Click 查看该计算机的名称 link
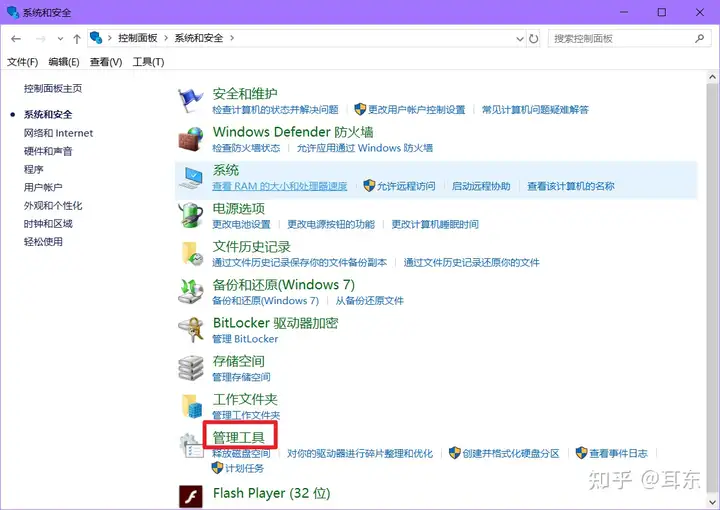Image resolution: width=720 pixels, height=510 pixels. (571, 186)
